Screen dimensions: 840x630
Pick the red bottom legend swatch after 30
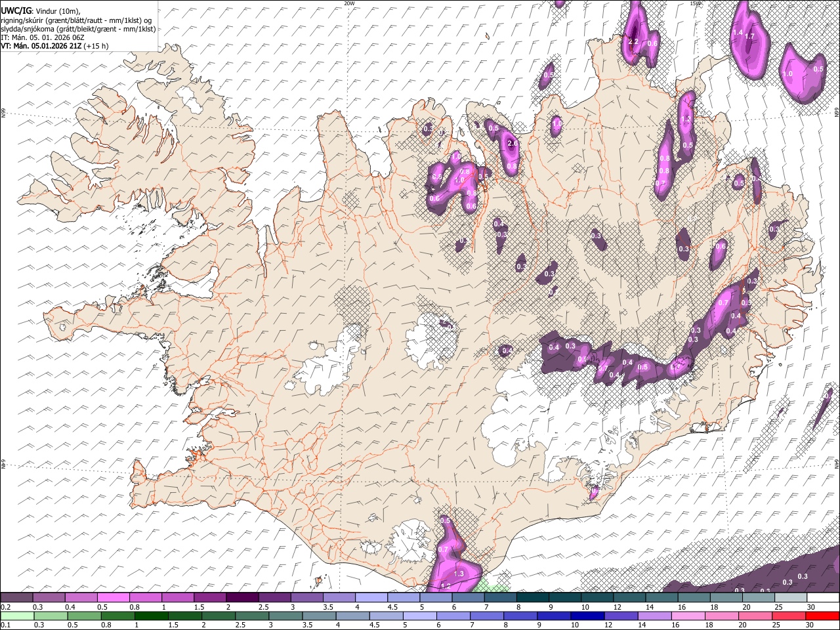tap(822, 616)
